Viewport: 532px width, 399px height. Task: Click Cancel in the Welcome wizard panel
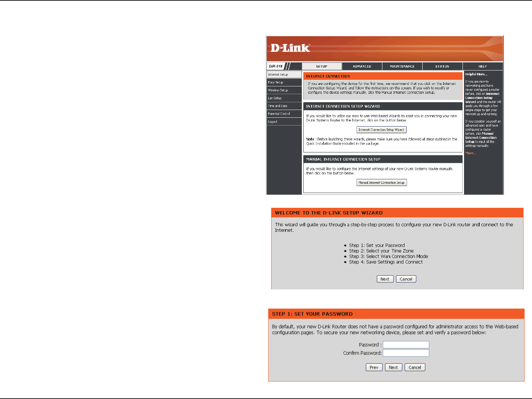(x=406, y=279)
